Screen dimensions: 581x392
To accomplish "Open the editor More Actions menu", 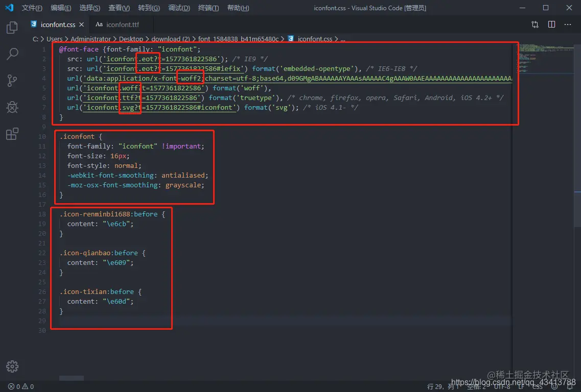I will coord(568,24).
